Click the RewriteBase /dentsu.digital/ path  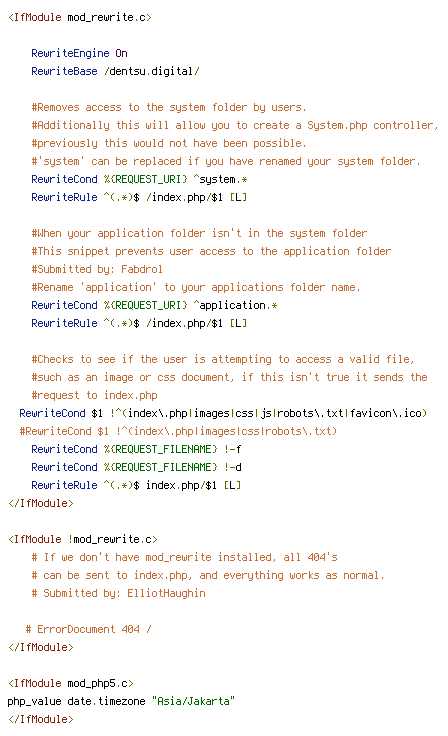[152, 71]
